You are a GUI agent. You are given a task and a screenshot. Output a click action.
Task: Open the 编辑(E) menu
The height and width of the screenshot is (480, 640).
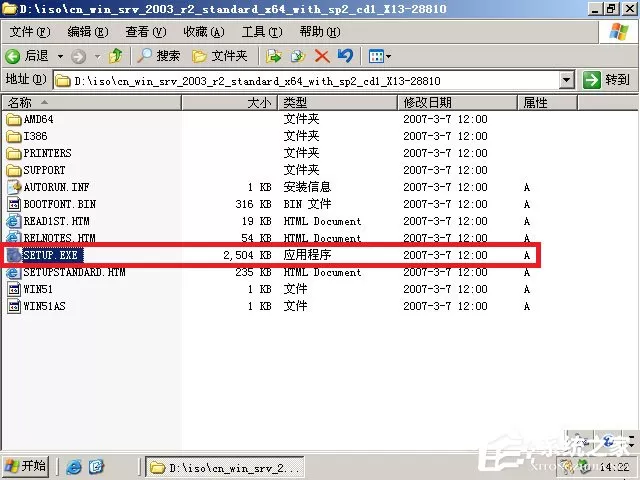tap(88, 31)
